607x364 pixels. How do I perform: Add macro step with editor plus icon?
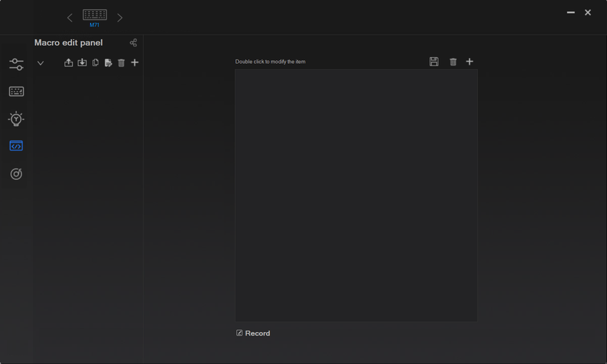click(x=469, y=62)
